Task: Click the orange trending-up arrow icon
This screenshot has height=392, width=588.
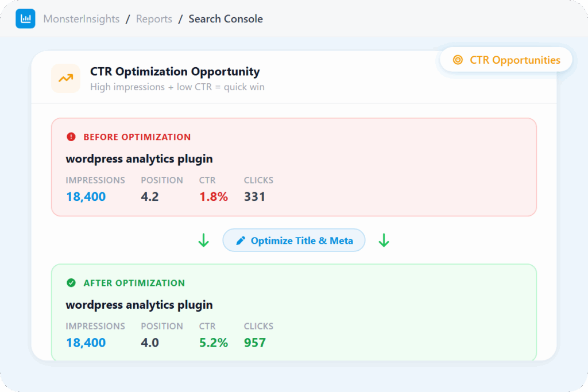Action: pos(65,79)
